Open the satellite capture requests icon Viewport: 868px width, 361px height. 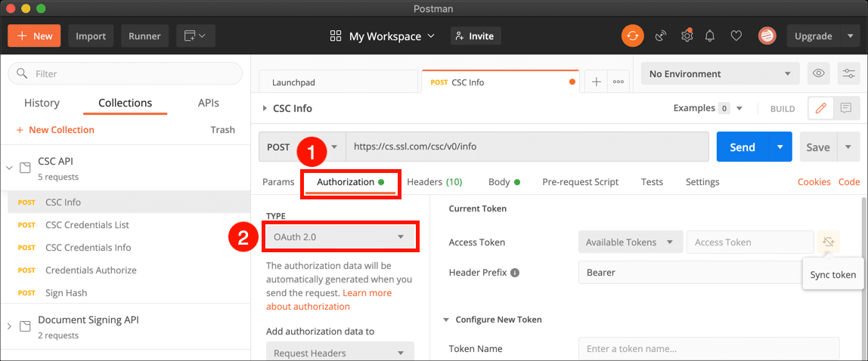[660, 35]
